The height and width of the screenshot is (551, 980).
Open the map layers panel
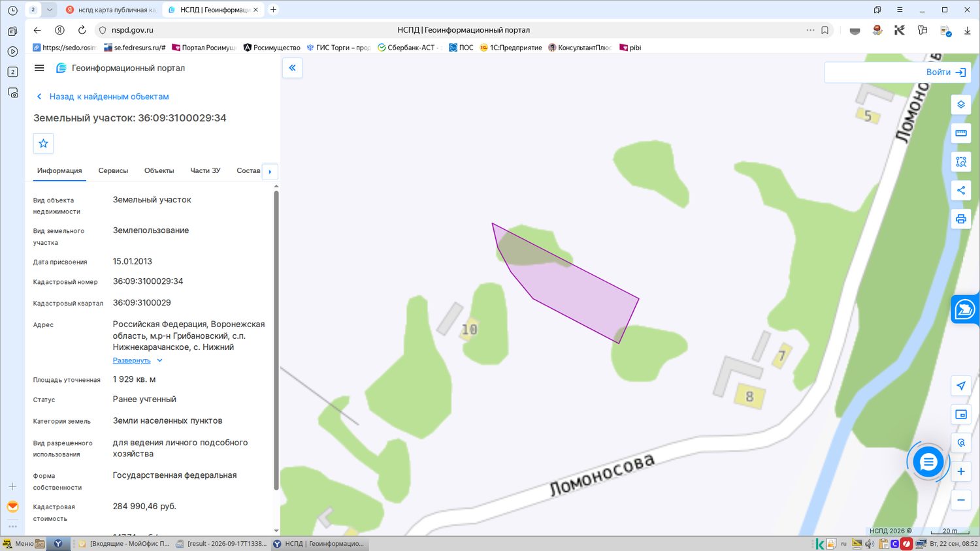click(960, 104)
